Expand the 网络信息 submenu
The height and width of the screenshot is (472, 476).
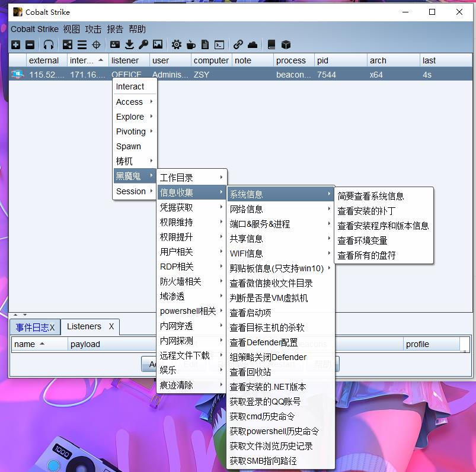pos(280,209)
